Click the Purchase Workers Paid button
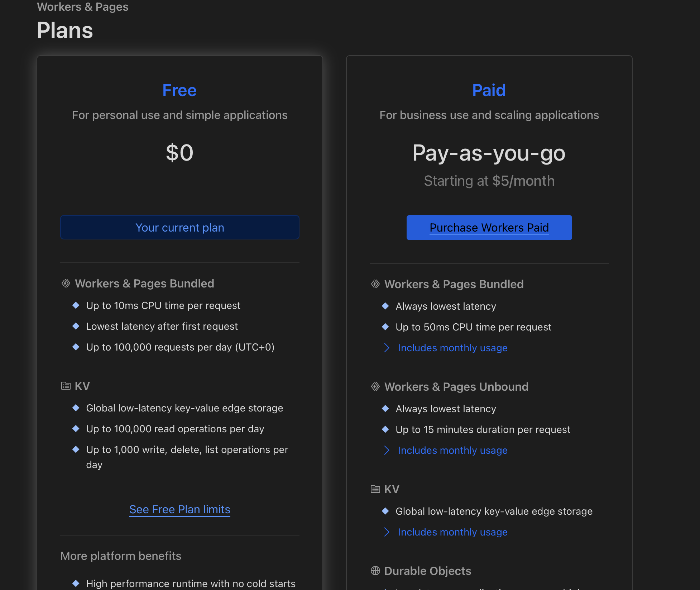Image resolution: width=700 pixels, height=590 pixels. 489,228
